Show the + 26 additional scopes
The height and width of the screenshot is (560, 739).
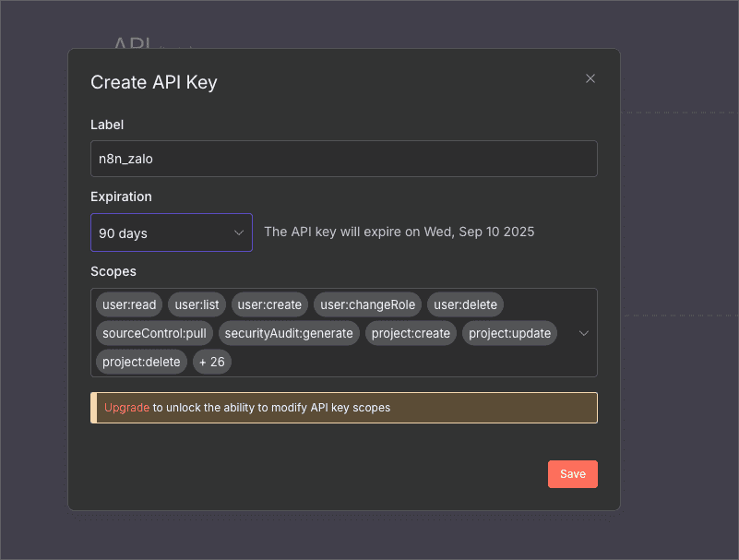[x=212, y=362]
